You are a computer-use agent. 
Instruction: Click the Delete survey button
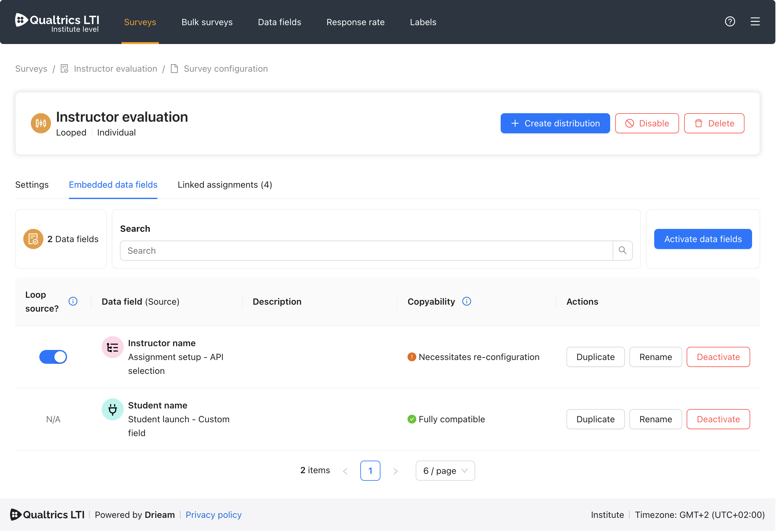(x=715, y=124)
